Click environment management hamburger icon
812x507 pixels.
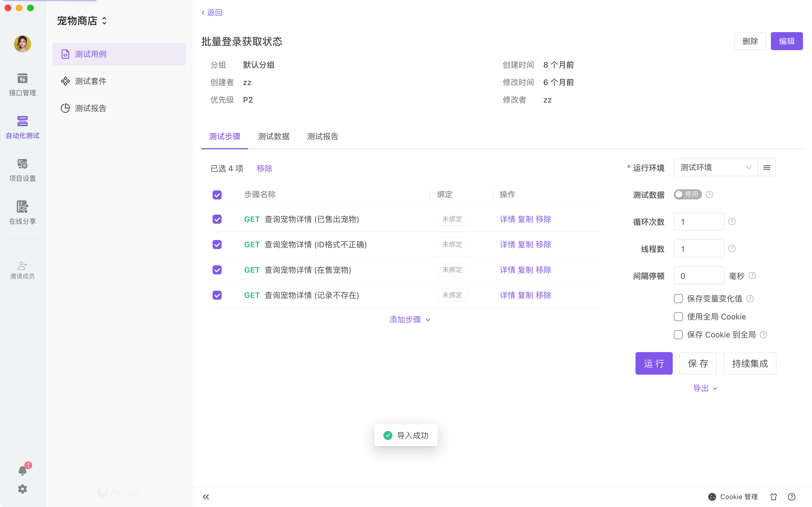point(767,168)
